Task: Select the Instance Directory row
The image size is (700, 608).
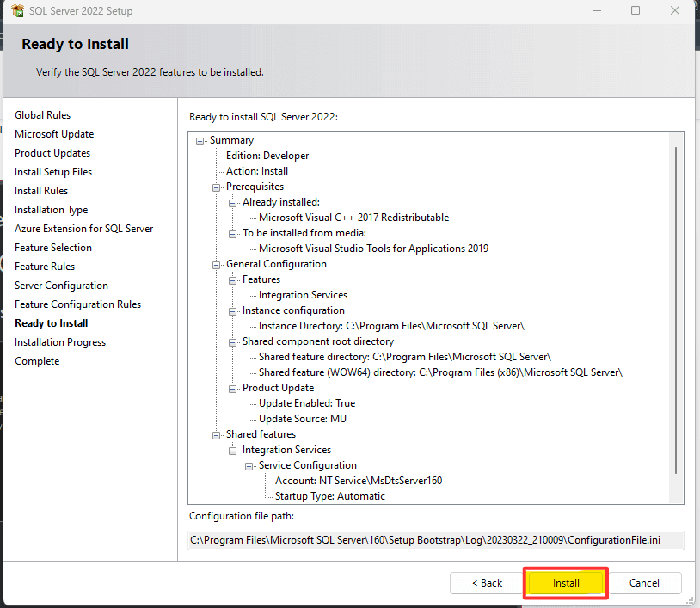Action: coord(391,326)
